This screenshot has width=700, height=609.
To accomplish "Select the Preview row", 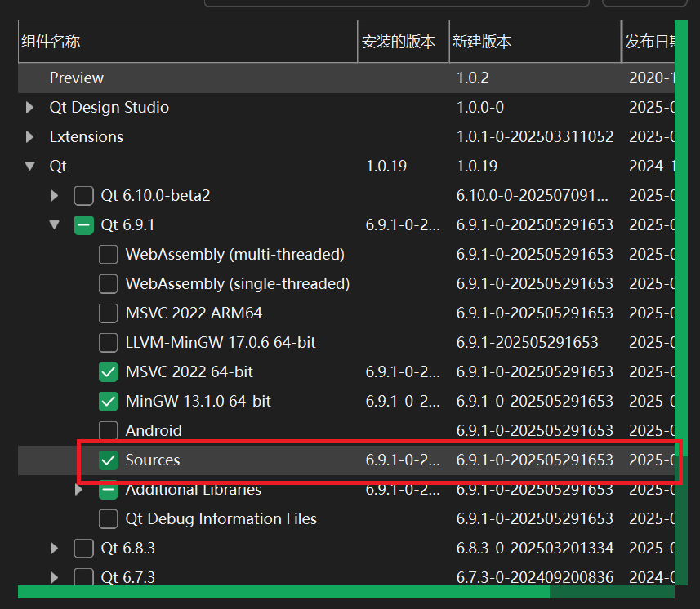I will tap(346, 78).
